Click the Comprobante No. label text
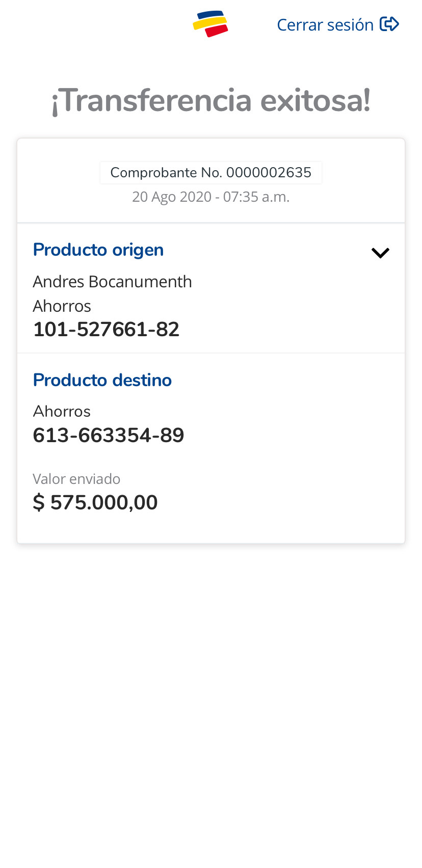The height and width of the screenshot is (868, 422). coord(166,173)
